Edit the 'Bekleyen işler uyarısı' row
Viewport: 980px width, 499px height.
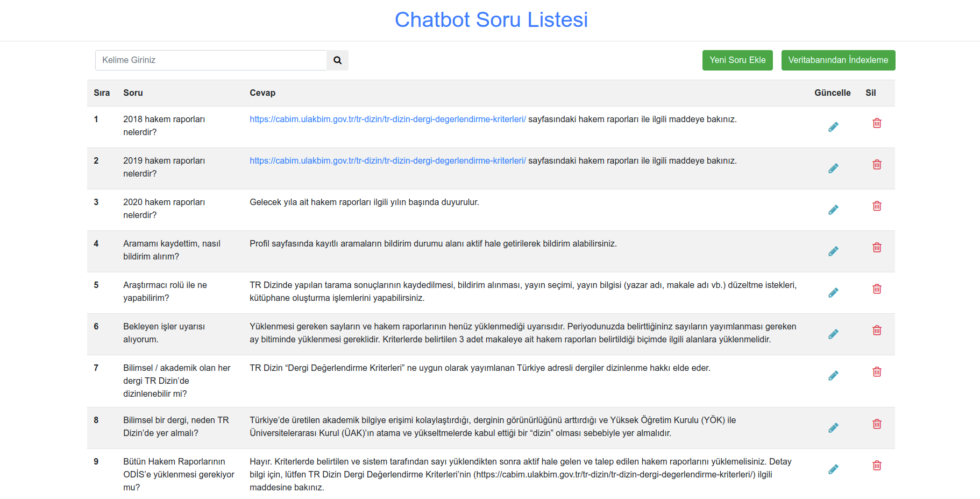point(833,334)
